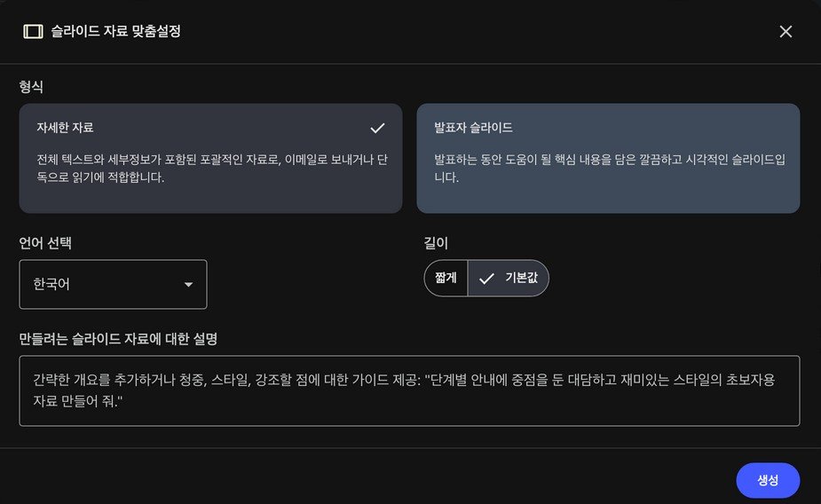Click the 언어 선택 label

coord(51,241)
